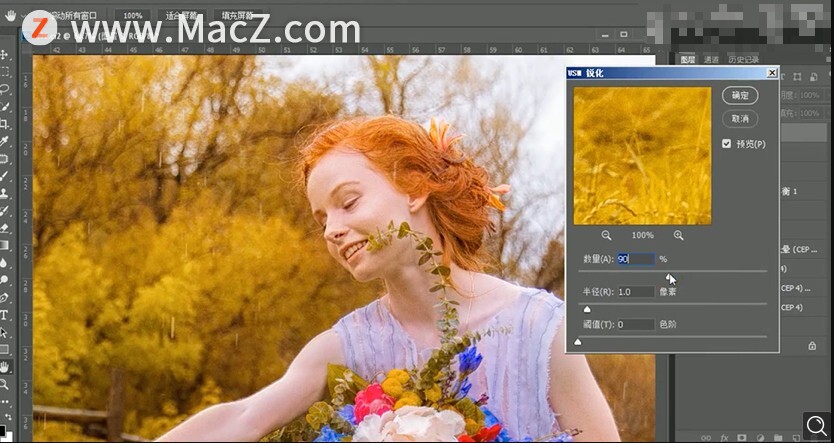Select the History Brush tool
Image resolution: width=834 pixels, height=443 pixels.
click(4, 211)
